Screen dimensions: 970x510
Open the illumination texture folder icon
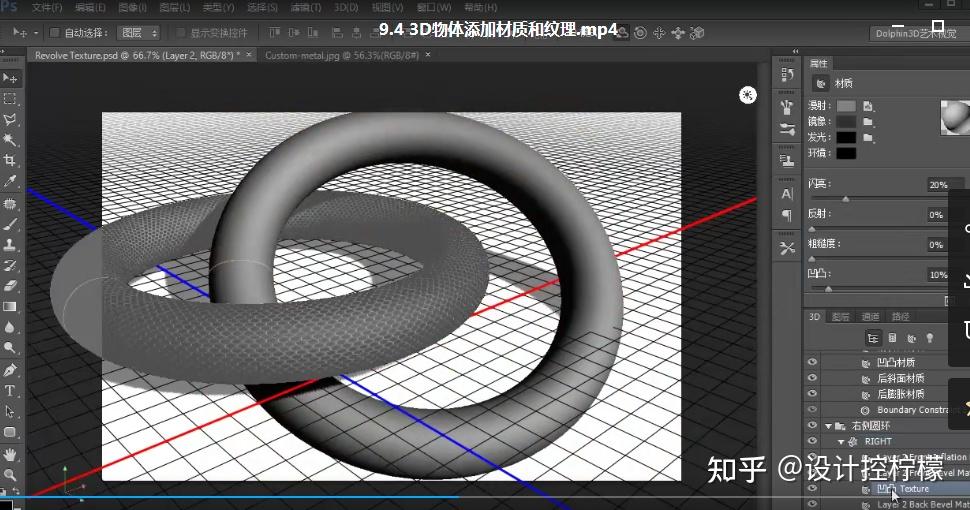pyautogui.click(x=868, y=137)
